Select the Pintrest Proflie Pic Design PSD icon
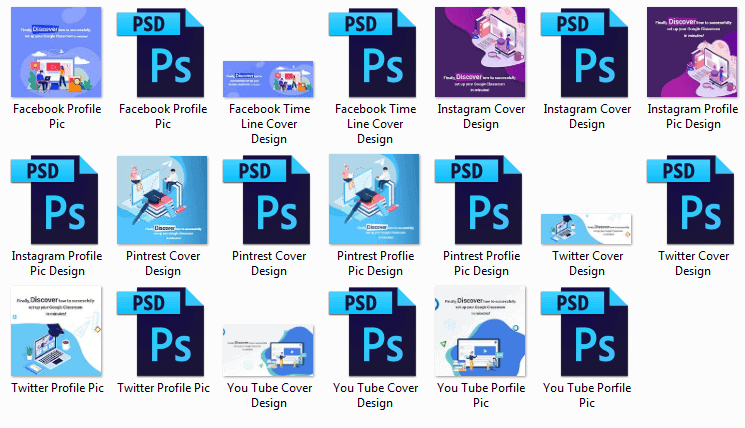This screenshot has height=428, width=745. click(480, 199)
